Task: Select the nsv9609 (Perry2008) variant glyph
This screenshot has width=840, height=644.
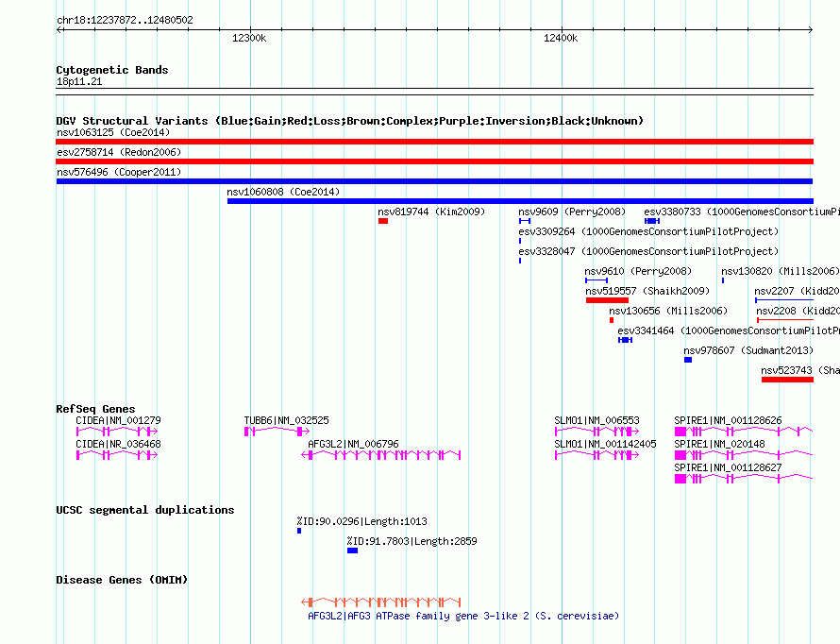Action: 525,221
